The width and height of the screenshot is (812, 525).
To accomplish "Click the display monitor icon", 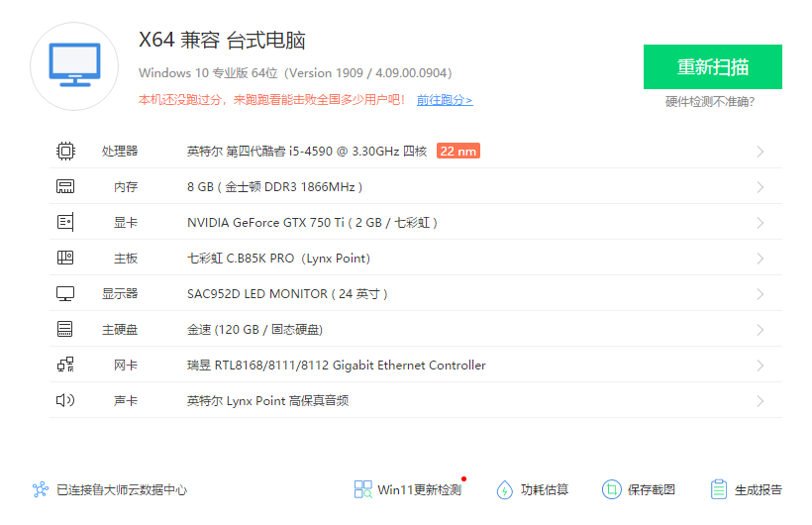I will [x=65, y=294].
